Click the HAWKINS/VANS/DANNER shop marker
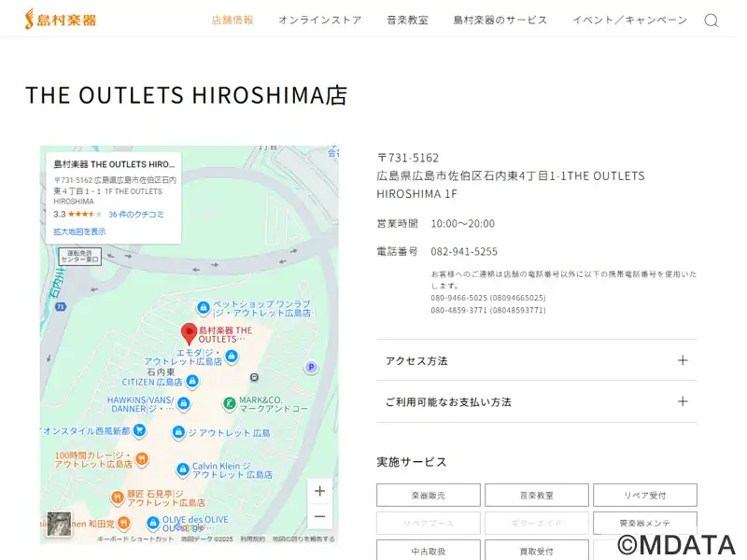Screen dimensions: 747x560 (x=183, y=404)
